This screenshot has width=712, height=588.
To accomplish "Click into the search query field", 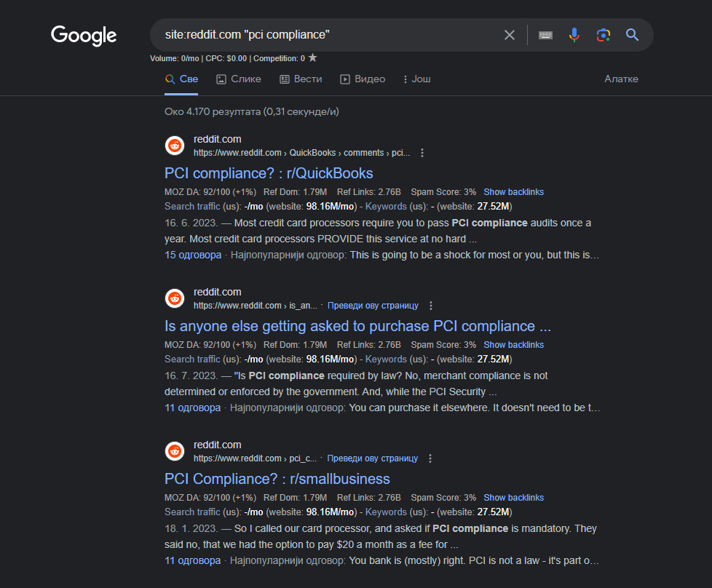I will tap(327, 35).
